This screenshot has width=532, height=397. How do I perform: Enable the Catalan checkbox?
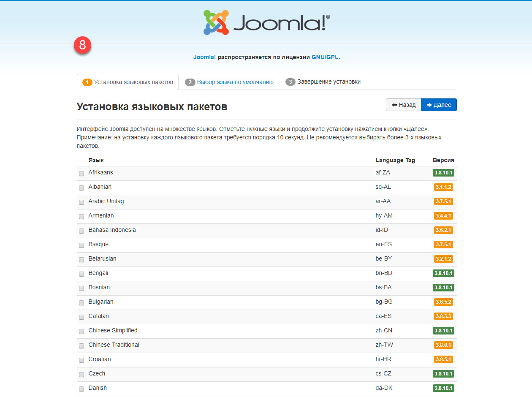81,317
